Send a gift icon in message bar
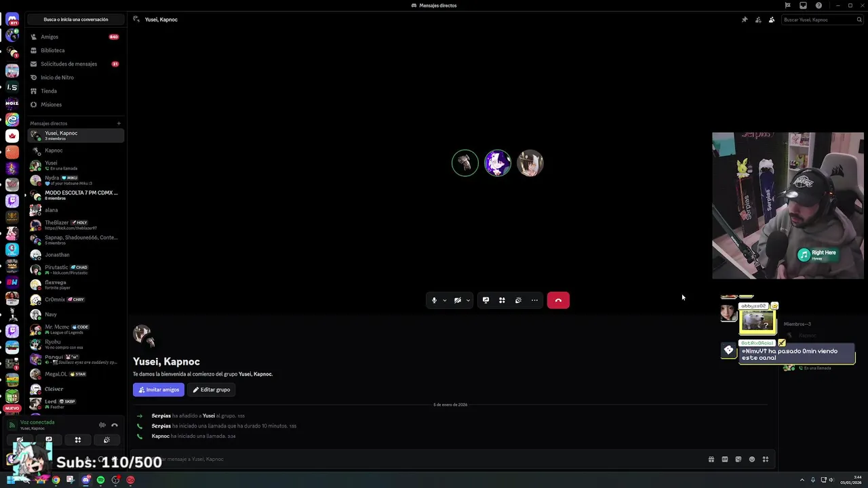Image resolution: width=868 pixels, height=488 pixels. click(x=711, y=460)
